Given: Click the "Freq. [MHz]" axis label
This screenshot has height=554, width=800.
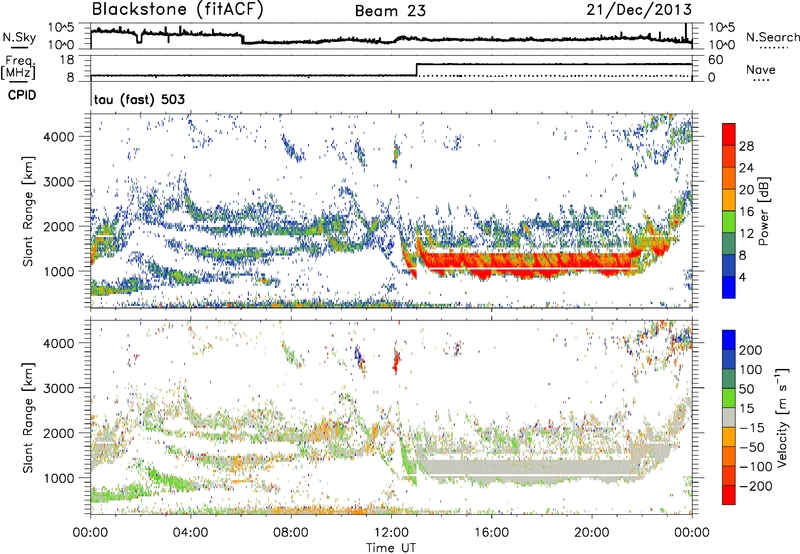Looking at the screenshot, I should [x=18, y=67].
